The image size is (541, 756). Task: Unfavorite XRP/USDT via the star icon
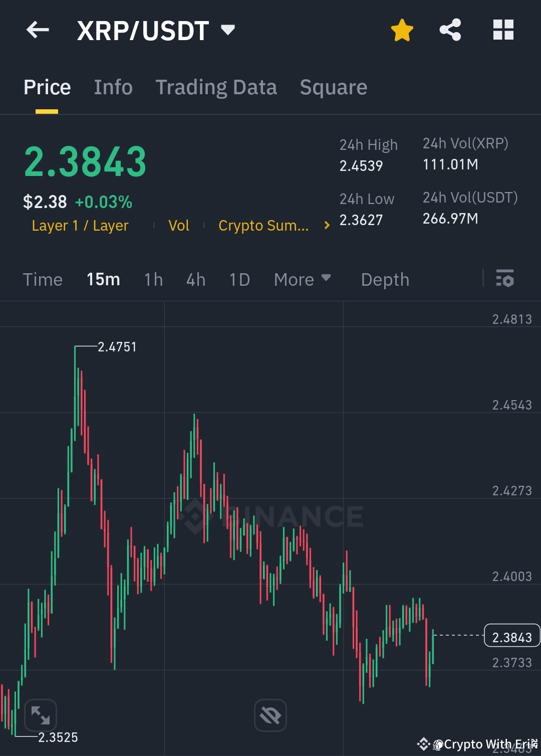(x=402, y=30)
